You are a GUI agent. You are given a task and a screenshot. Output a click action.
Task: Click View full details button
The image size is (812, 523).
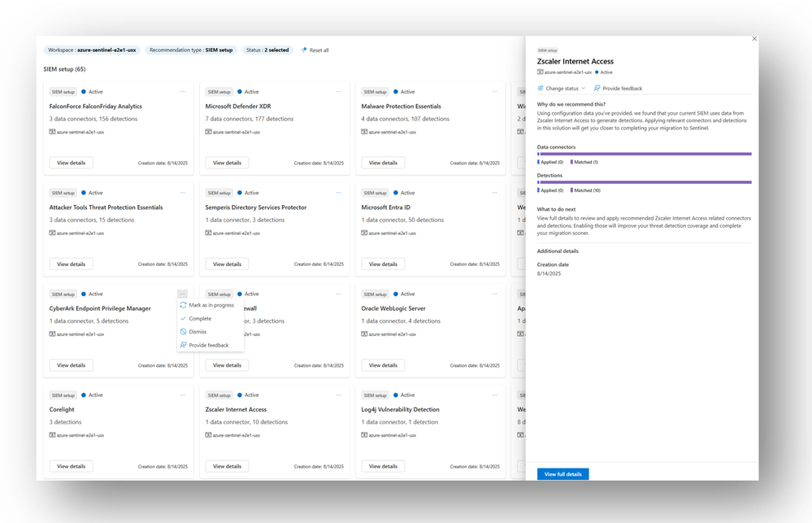[x=562, y=474]
